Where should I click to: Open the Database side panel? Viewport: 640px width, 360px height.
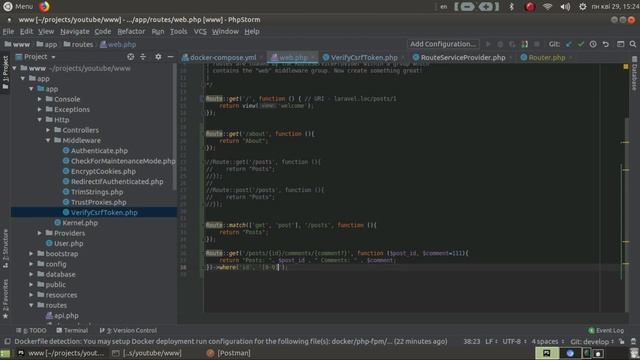pyautogui.click(x=634, y=73)
